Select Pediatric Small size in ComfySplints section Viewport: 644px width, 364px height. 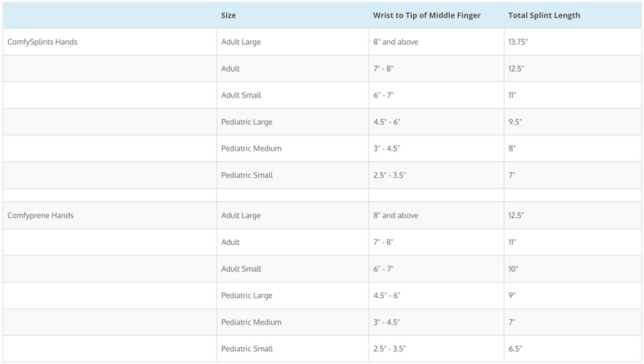(x=246, y=175)
